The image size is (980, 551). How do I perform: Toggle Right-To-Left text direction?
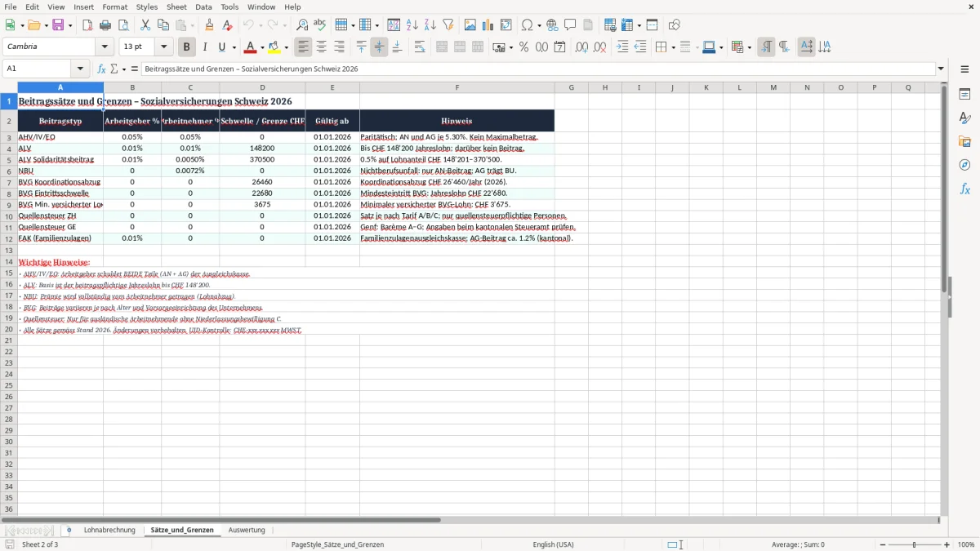784,47
